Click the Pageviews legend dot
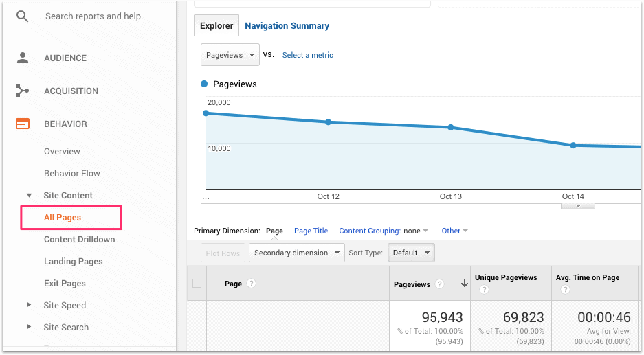Screen dimensions: 644x355 point(204,84)
